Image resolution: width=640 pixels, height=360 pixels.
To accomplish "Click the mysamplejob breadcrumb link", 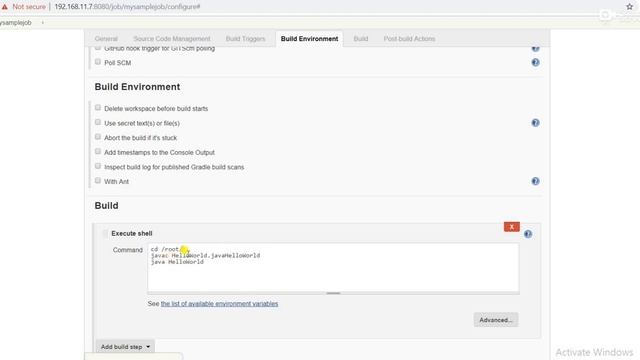I will tap(16, 23).
